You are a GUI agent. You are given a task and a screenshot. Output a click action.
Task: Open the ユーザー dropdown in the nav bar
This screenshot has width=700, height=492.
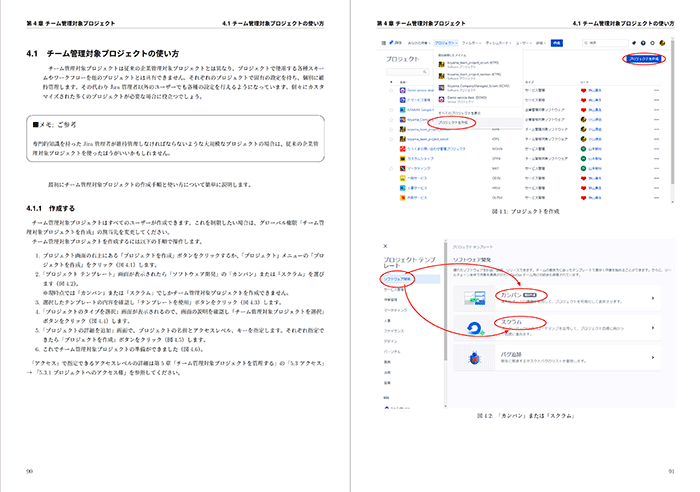tap(524, 43)
